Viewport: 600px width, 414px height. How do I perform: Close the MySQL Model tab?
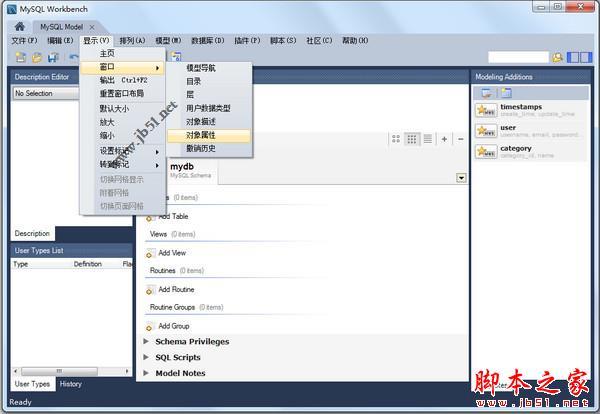tap(92, 27)
